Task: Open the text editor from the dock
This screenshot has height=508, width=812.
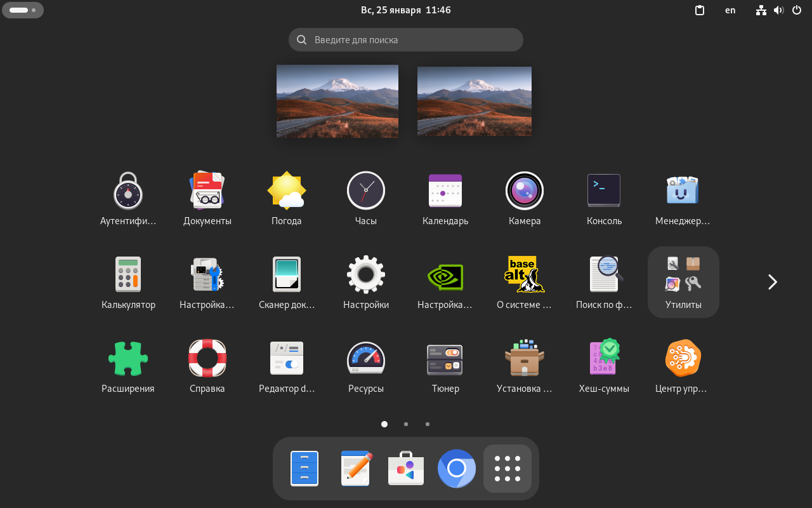Action: tap(355, 469)
